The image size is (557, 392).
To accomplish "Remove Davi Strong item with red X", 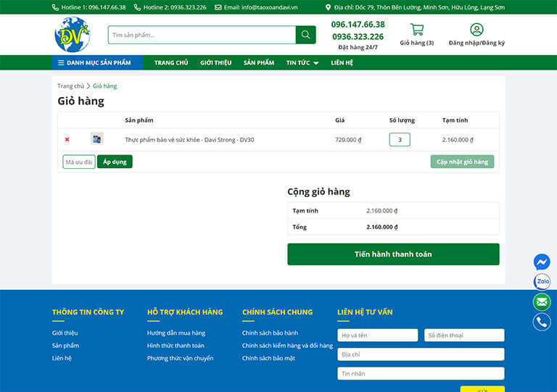I will pyautogui.click(x=67, y=139).
